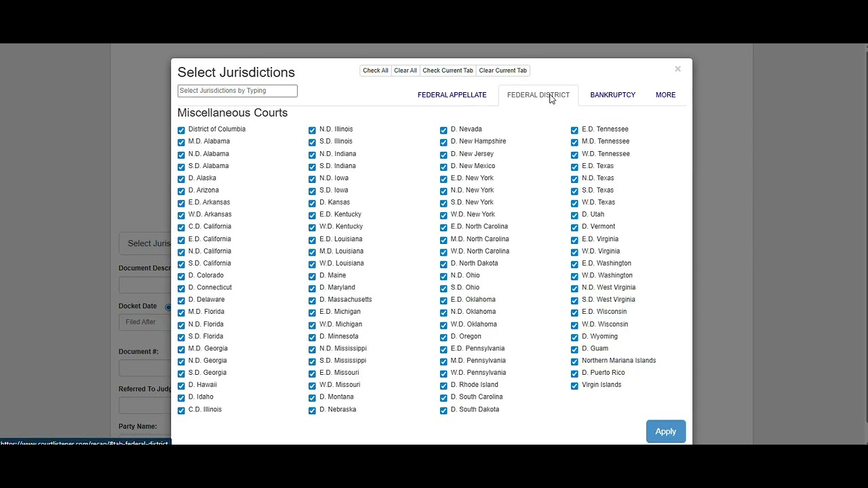Toggle the W.D. Missouri checkbox

(x=312, y=386)
